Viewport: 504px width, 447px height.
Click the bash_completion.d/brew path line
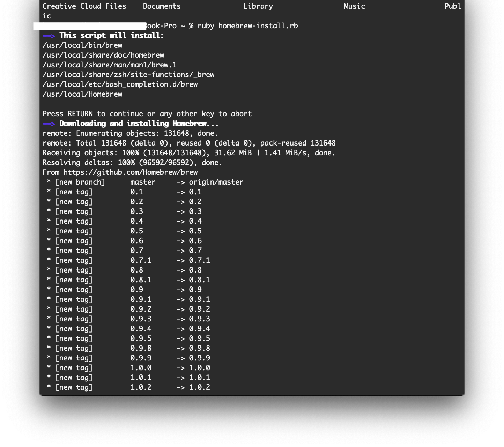pos(120,84)
